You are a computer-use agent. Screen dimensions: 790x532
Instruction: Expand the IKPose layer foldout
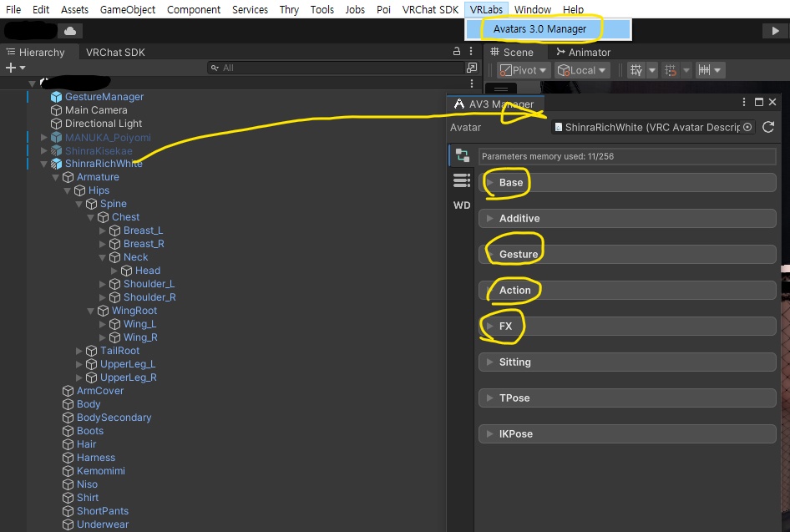pyautogui.click(x=489, y=433)
